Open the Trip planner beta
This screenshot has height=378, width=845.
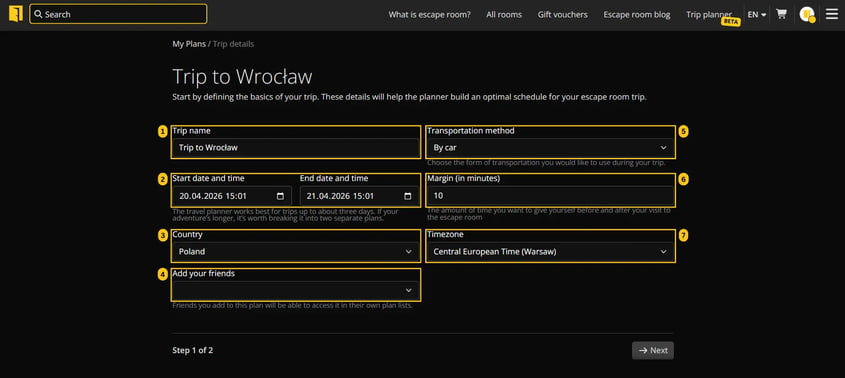click(709, 15)
